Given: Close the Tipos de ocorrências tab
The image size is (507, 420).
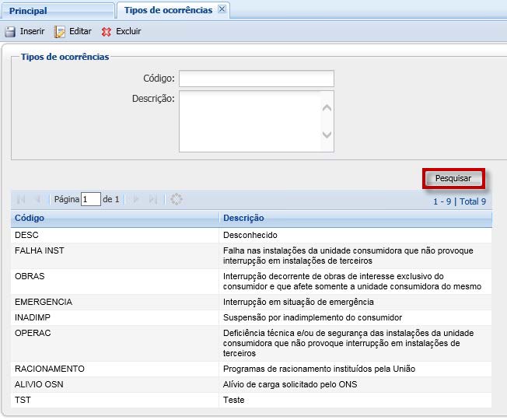Looking at the screenshot, I should pos(222,10).
